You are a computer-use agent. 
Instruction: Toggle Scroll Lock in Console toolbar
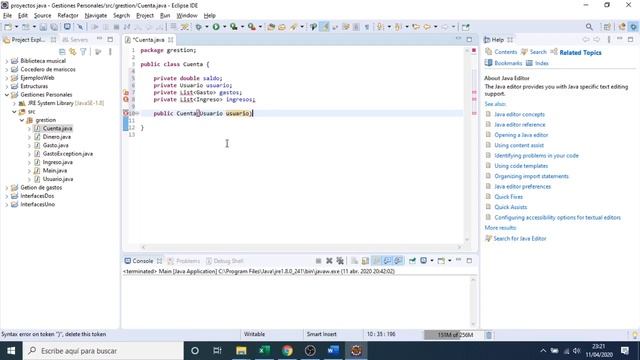pos(365,261)
